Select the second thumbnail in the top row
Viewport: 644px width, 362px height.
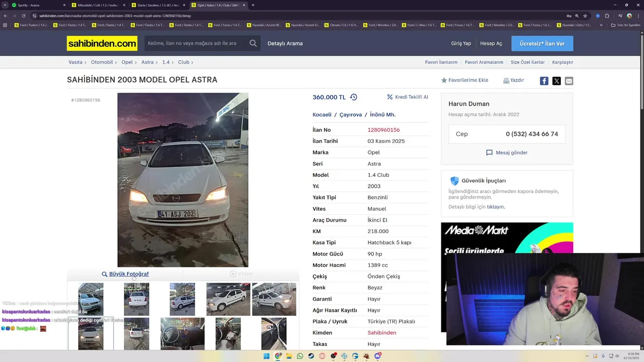pyautogui.click(x=136, y=299)
